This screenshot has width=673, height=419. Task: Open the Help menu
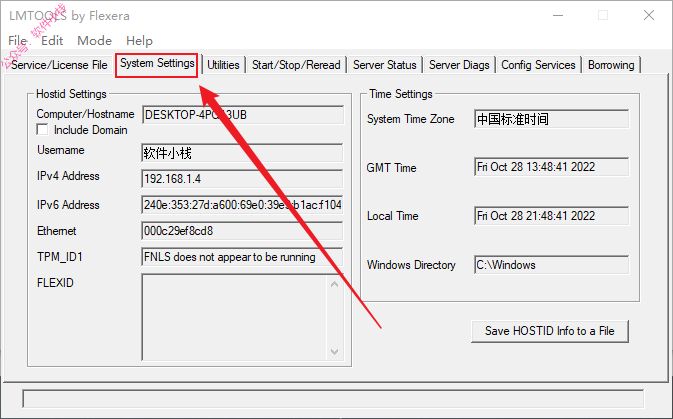point(139,41)
